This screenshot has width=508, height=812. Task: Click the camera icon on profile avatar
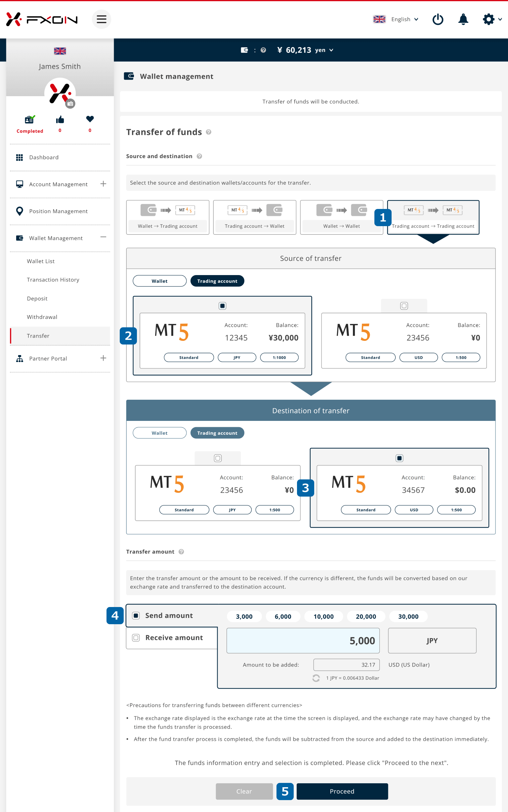click(70, 103)
